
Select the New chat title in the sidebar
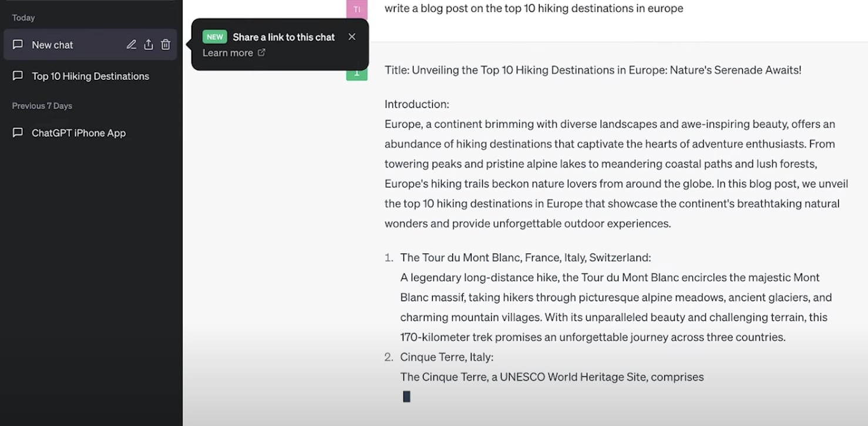click(52, 45)
